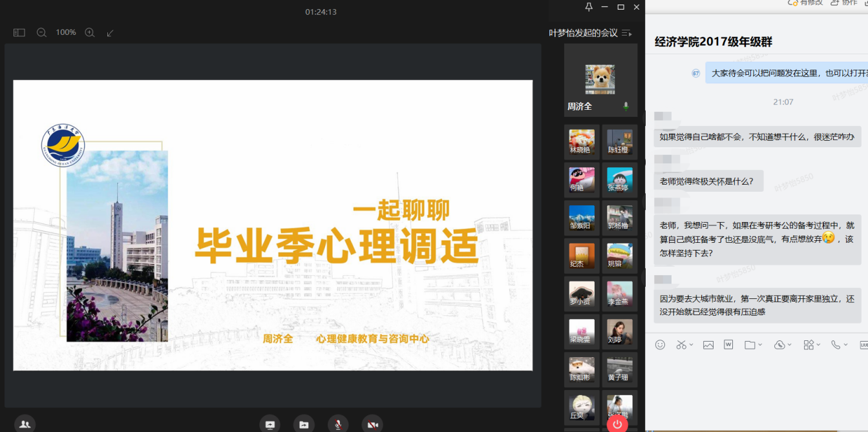Collapse the meeting participant list panel

click(x=626, y=33)
